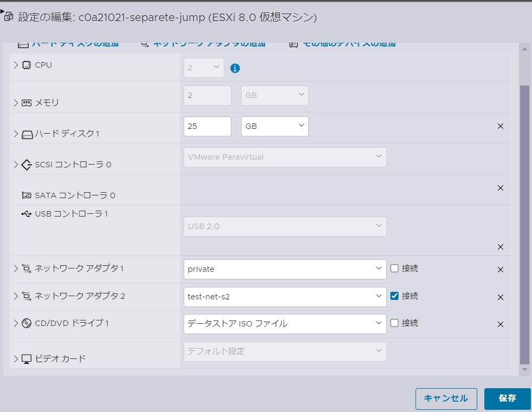
Task: Click the CD/DVD drive icon in device list
Action: (25, 323)
